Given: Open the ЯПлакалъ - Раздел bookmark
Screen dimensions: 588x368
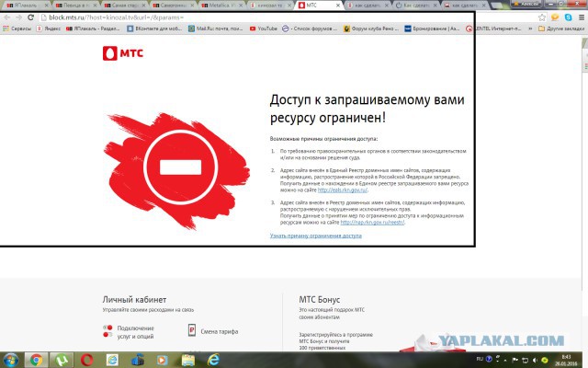Looking at the screenshot, I should tap(93, 29).
